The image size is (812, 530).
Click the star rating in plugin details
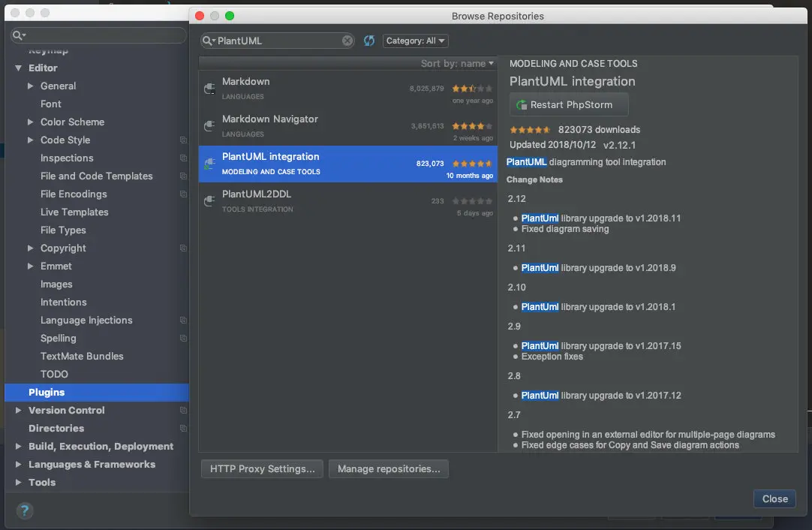530,130
